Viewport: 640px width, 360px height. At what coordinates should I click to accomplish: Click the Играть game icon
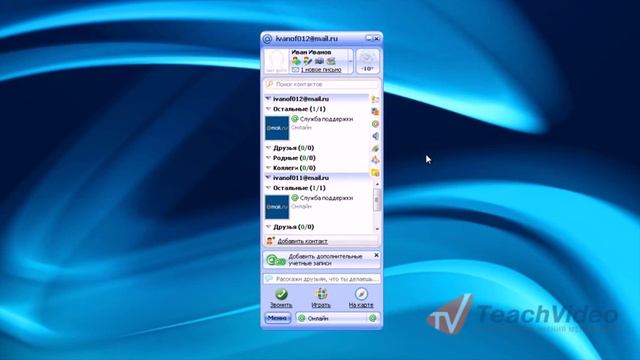coord(321,293)
